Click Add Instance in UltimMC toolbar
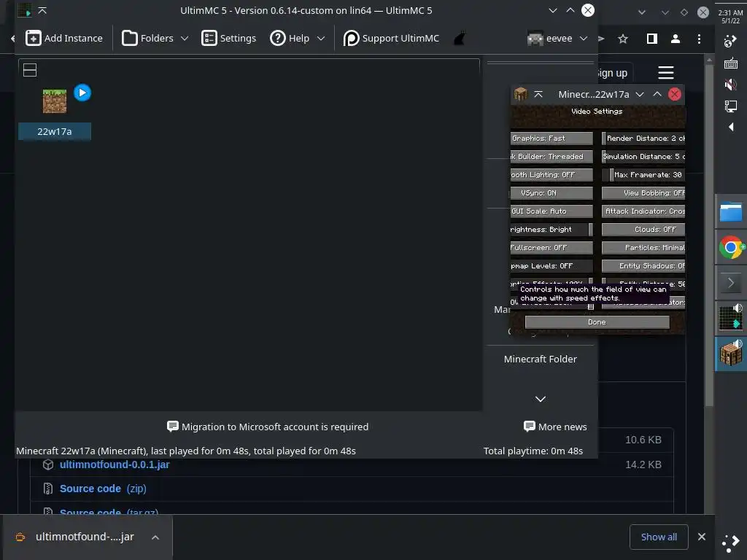This screenshot has width=747, height=560. tap(64, 38)
